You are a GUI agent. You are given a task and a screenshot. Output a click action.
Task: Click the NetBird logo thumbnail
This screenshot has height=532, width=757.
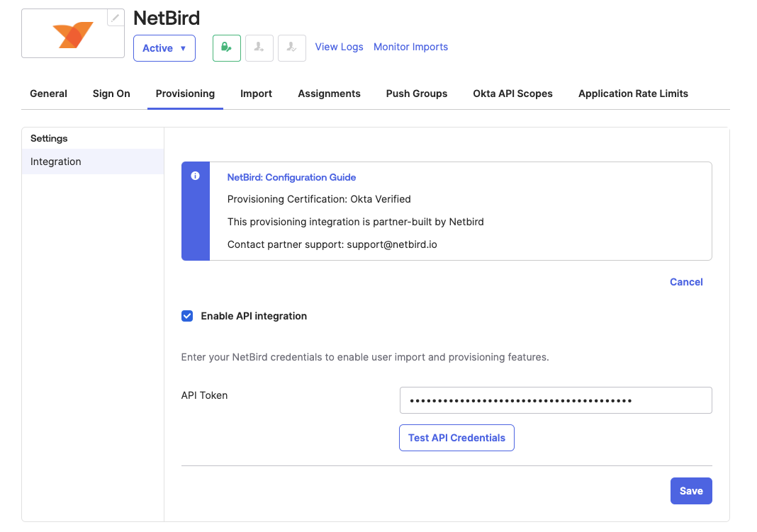click(73, 34)
